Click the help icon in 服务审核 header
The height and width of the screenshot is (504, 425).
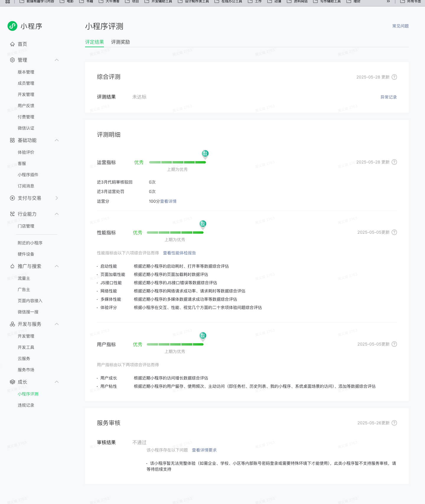[394, 423]
